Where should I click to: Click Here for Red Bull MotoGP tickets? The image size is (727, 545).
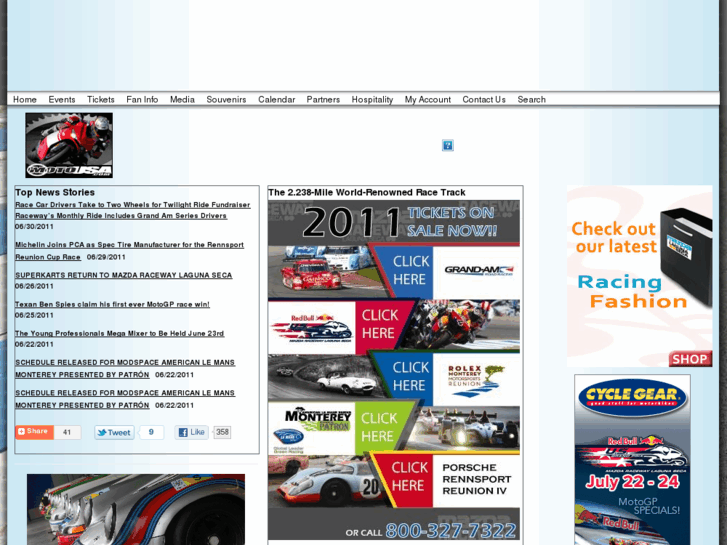380,324
